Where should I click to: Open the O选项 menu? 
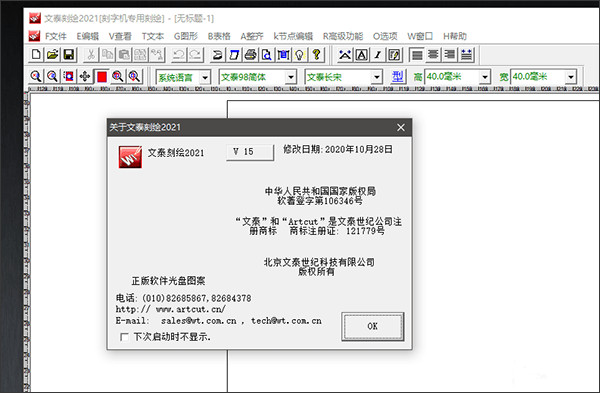point(385,36)
